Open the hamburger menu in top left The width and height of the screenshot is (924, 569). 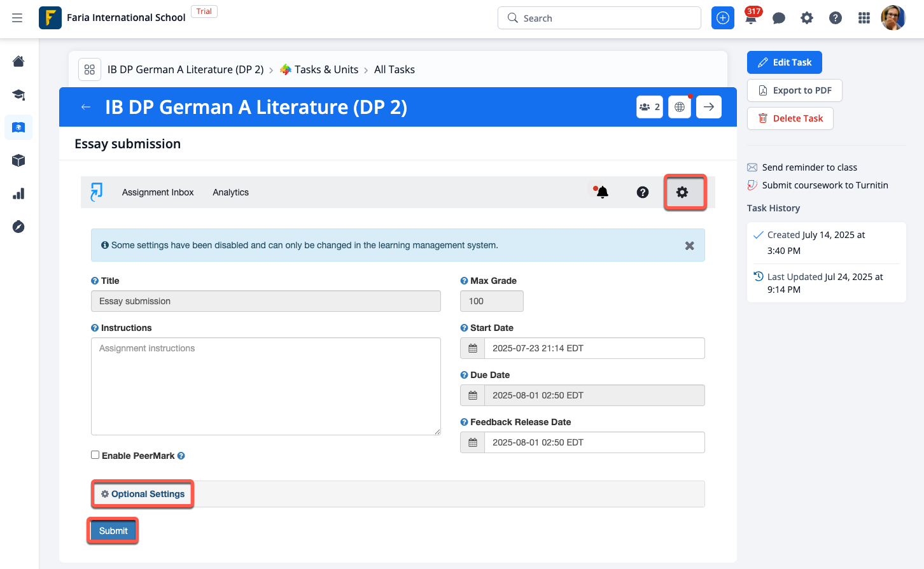[17, 18]
